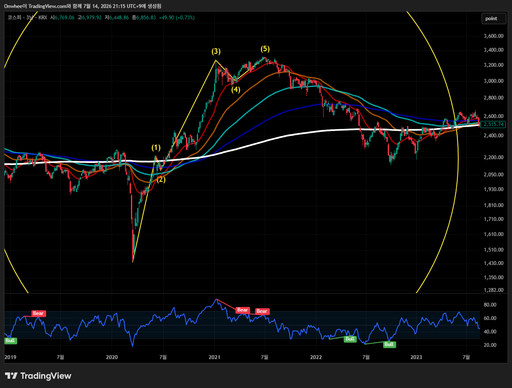The height and width of the screenshot is (388, 512).
Task: Click the 3,600.00 price axis label
Action: (x=494, y=36)
